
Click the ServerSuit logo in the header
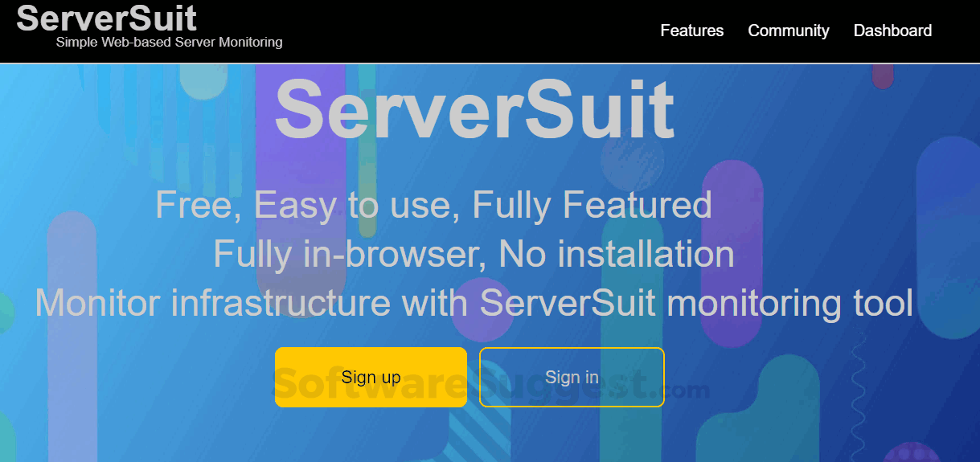click(x=106, y=18)
